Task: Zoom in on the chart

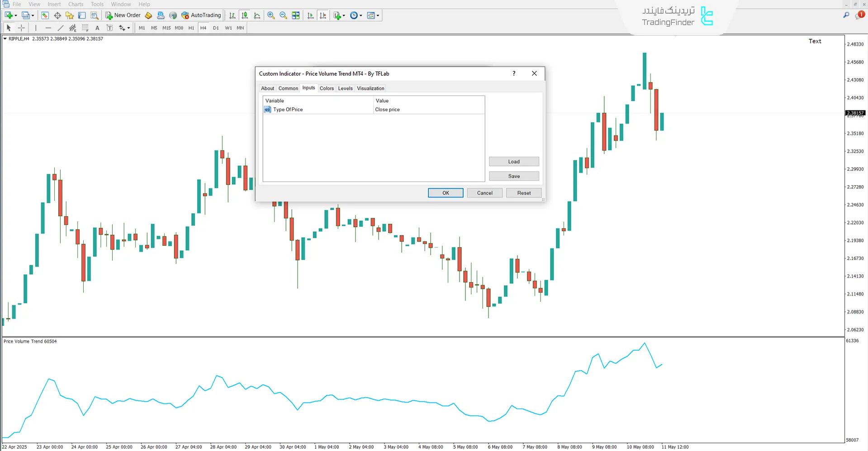Action: 271,15
